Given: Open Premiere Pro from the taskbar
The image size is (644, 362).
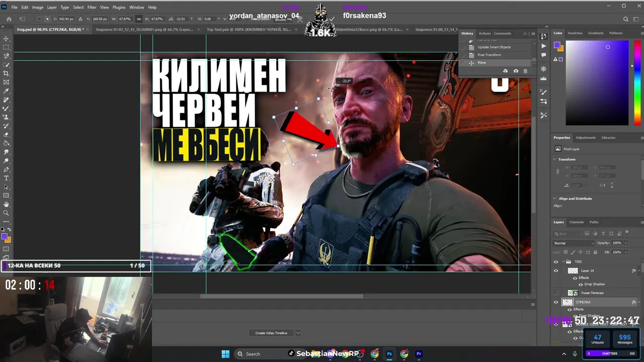Looking at the screenshot, I should point(419,354).
